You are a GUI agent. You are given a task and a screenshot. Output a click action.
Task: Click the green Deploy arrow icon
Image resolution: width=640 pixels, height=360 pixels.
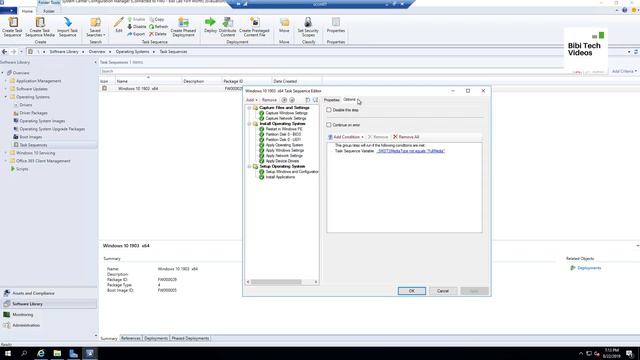coord(210,22)
